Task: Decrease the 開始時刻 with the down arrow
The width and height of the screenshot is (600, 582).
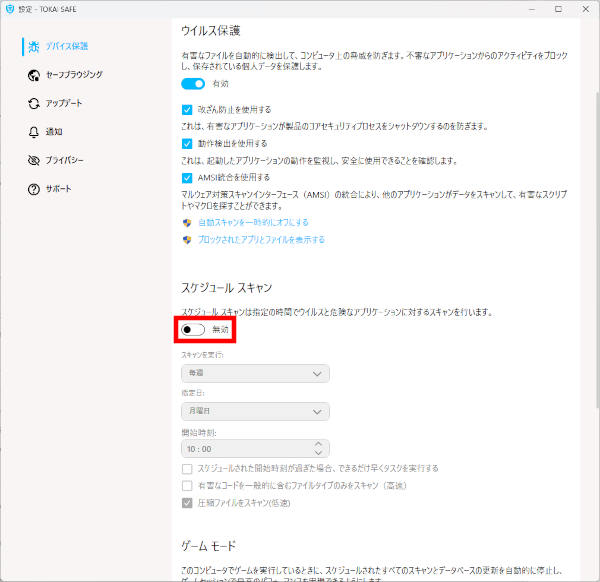Action: (318, 453)
